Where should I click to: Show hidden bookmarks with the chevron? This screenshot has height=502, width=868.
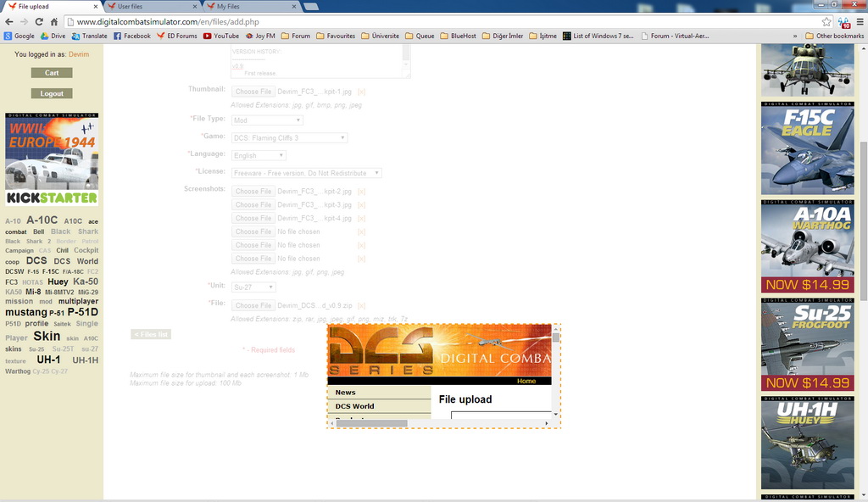point(795,36)
